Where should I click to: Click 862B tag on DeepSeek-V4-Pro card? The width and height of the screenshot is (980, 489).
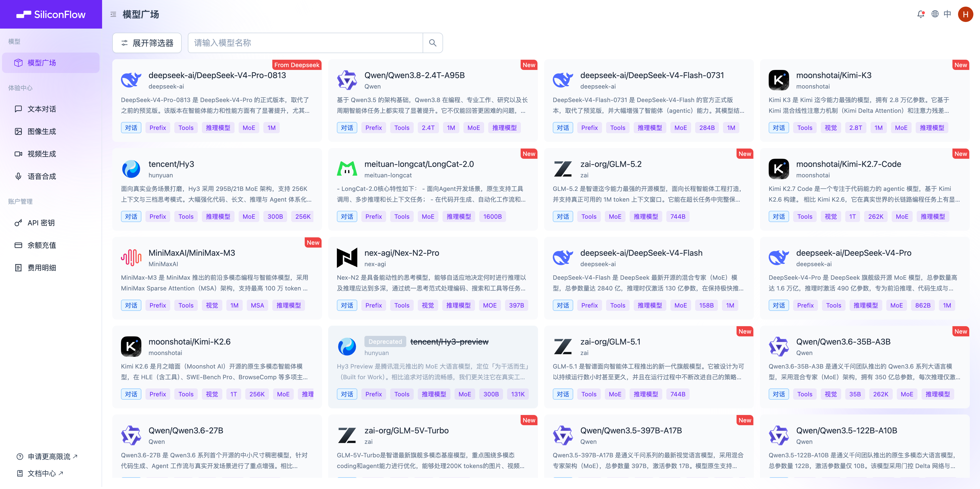tap(923, 305)
